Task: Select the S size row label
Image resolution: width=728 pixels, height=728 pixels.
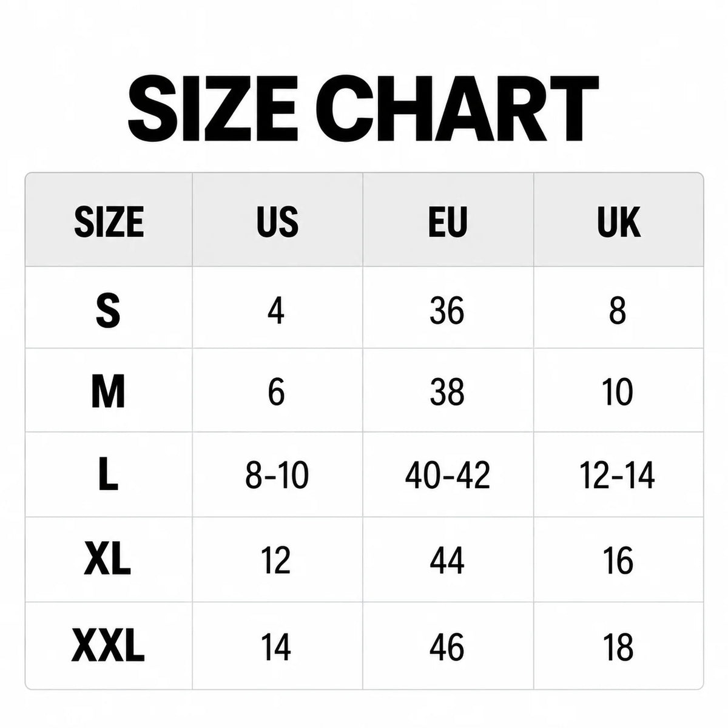Action: (108, 311)
